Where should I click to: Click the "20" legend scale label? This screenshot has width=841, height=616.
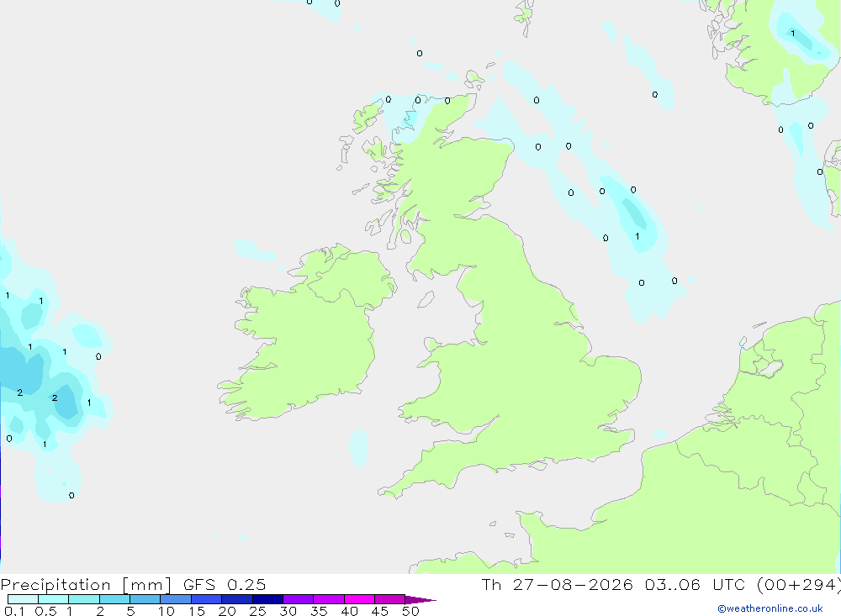pyautogui.click(x=227, y=611)
